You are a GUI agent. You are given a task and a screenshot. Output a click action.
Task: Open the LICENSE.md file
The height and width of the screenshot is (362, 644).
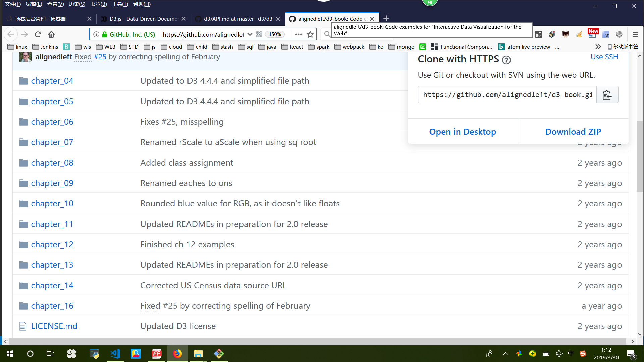coord(54,326)
